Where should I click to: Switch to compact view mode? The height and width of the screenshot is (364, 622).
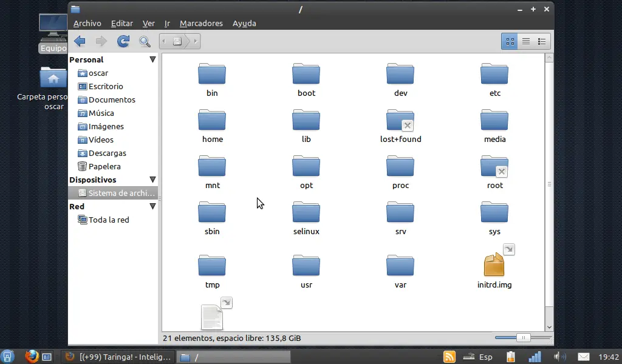tap(542, 41)
